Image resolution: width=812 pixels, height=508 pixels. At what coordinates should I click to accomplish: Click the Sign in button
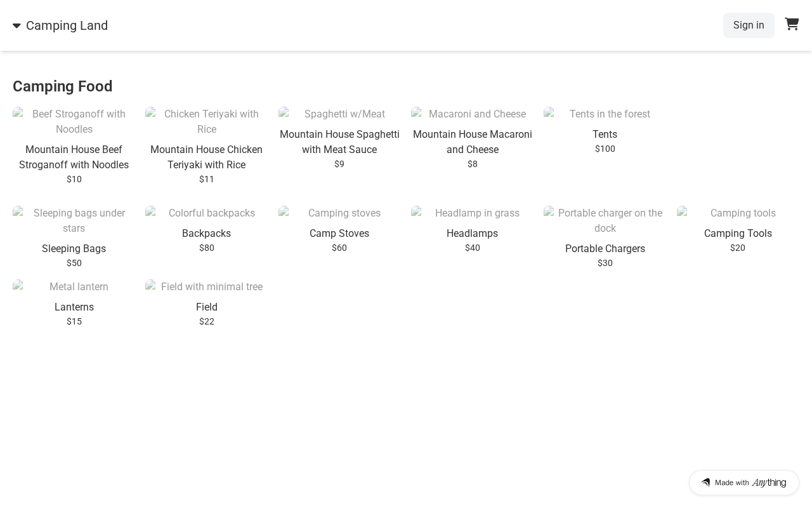tap(749, 25)
